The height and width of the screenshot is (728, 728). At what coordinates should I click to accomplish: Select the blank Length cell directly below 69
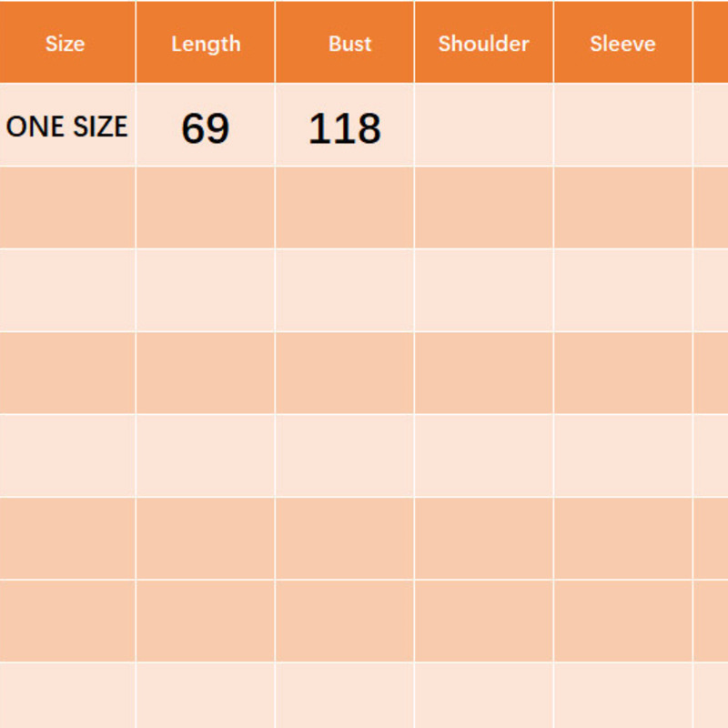[x=206, y=207]
